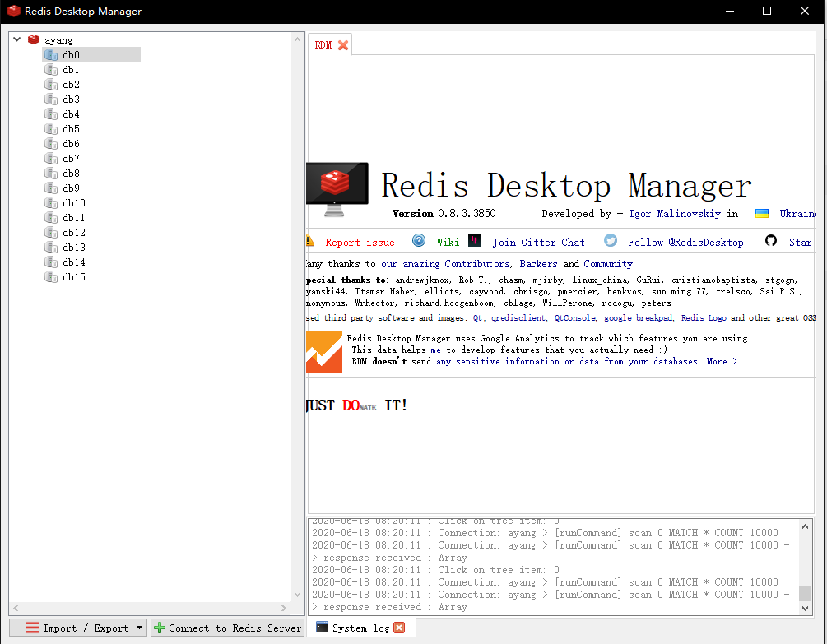Image resolution: width=827 pixels, height=644 pixels.
Task: Select the System log tab
Action: (363, 628)
